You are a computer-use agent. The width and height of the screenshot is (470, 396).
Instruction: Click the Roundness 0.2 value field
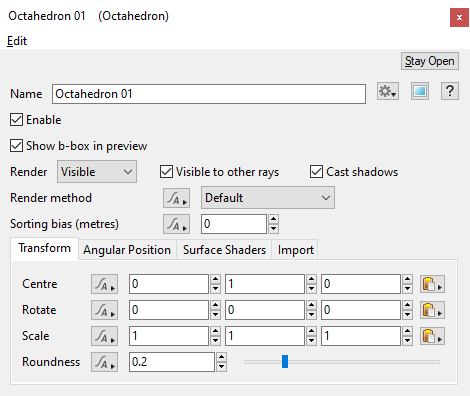pos(172,362)
